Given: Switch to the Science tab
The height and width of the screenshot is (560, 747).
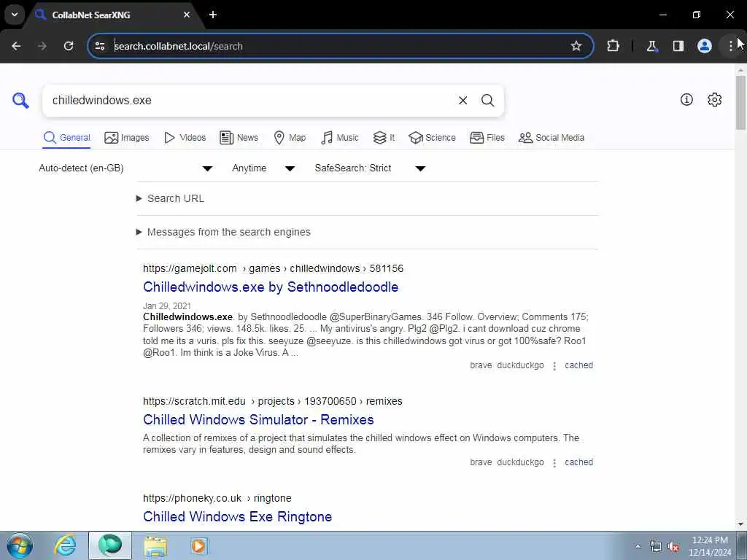Looking at the screenshot, I should [x=432, y=138].
